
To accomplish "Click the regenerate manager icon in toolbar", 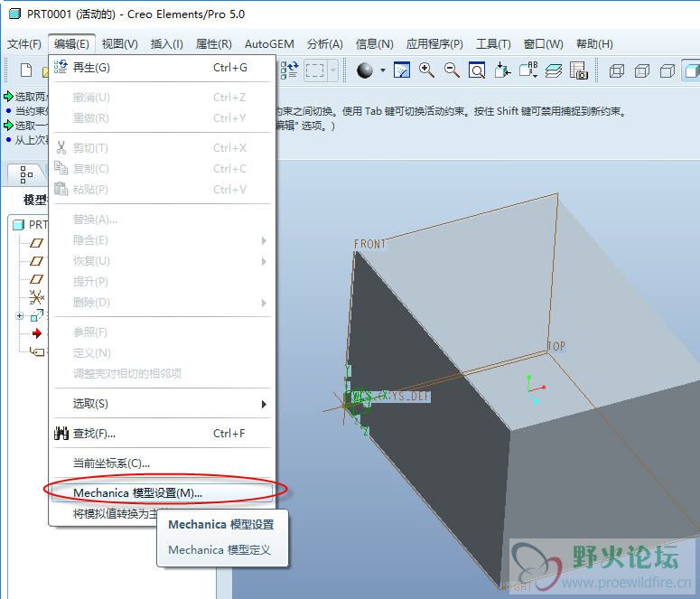I will (x=289, y=70).
